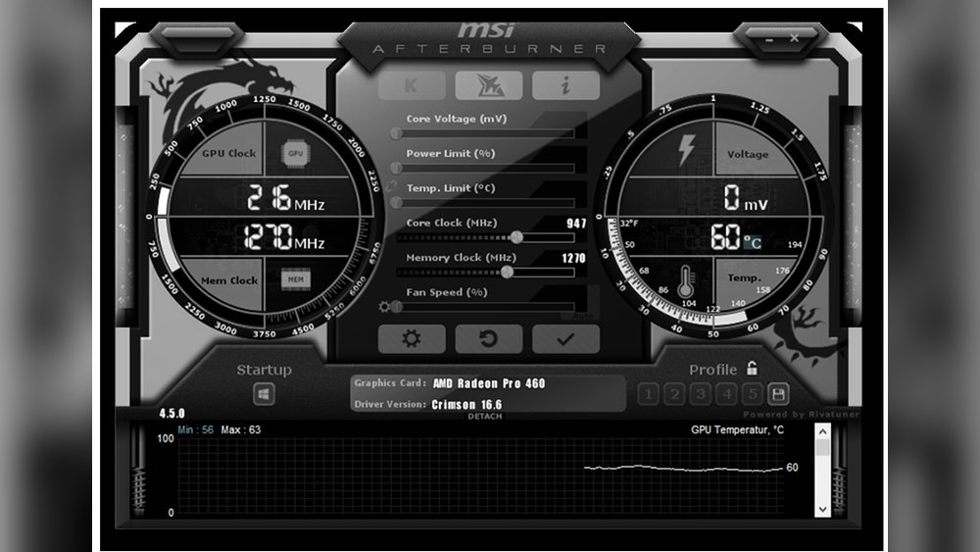Image resolution: width=980 pixels, height=552 pixels.
Task: Open the information panel (i button)
Action: pyautogui.click(x=565, y=85)
